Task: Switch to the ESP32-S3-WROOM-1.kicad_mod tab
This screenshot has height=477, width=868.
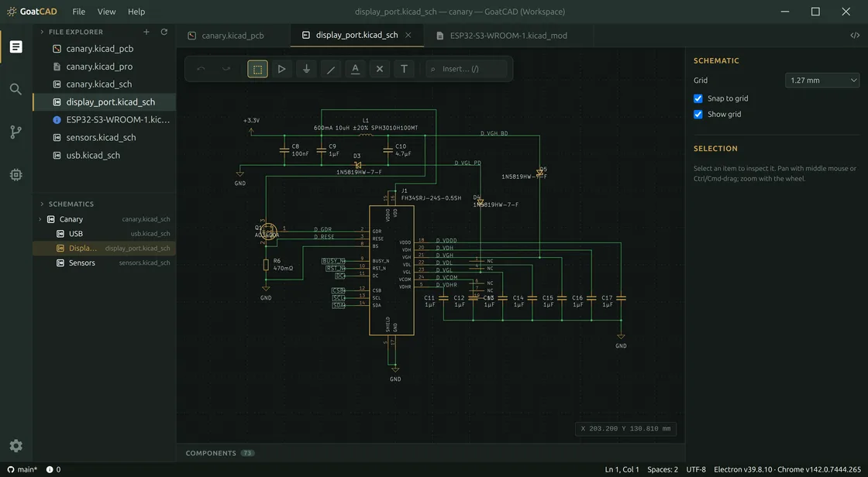Action: pyautogui.click(x=508, y=36)
